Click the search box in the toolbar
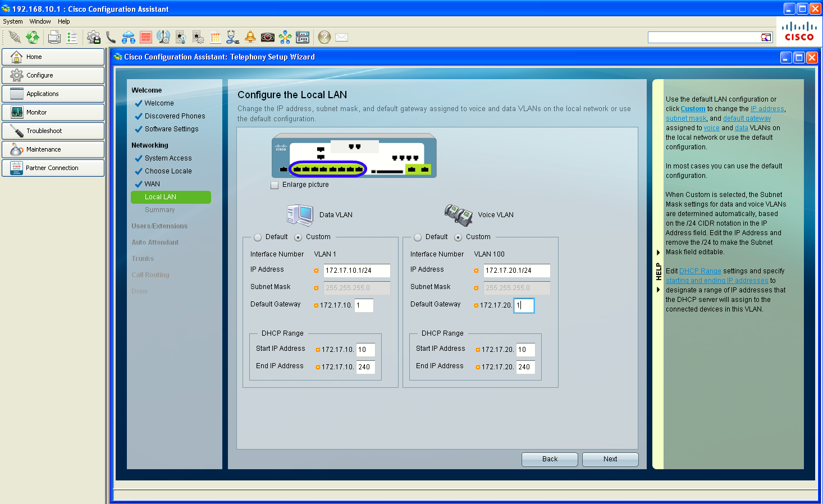The width and height of the screenshot is (823, 504). (705, 37)
